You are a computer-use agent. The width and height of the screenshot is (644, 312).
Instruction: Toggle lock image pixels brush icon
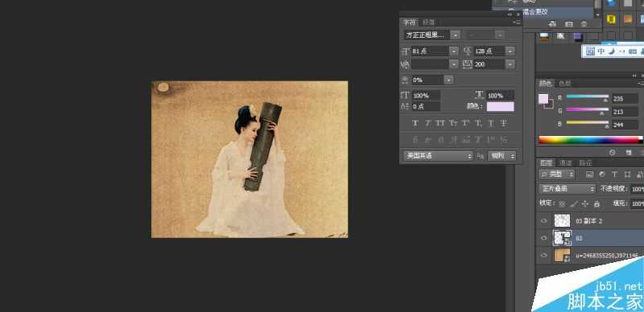[x=574, y=203]
